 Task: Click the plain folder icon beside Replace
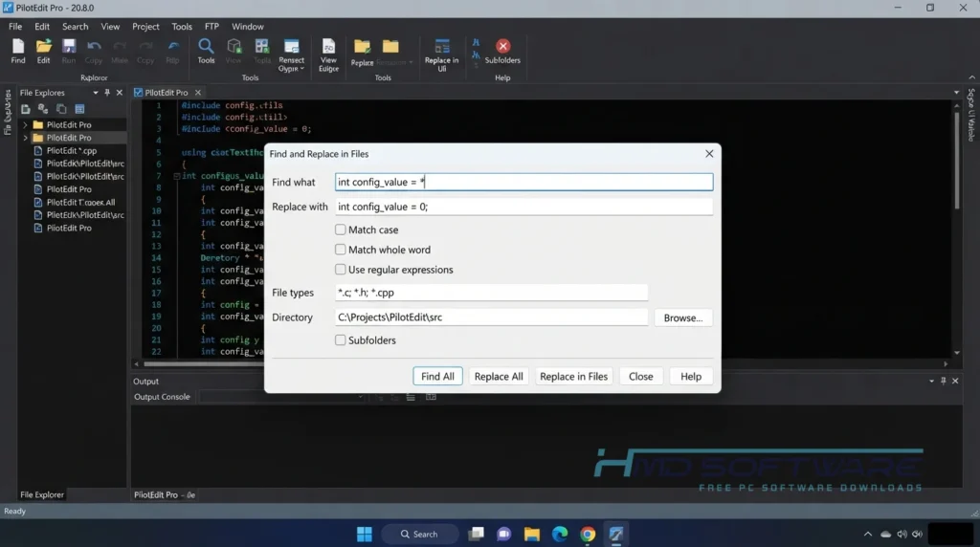coord(390,47)
